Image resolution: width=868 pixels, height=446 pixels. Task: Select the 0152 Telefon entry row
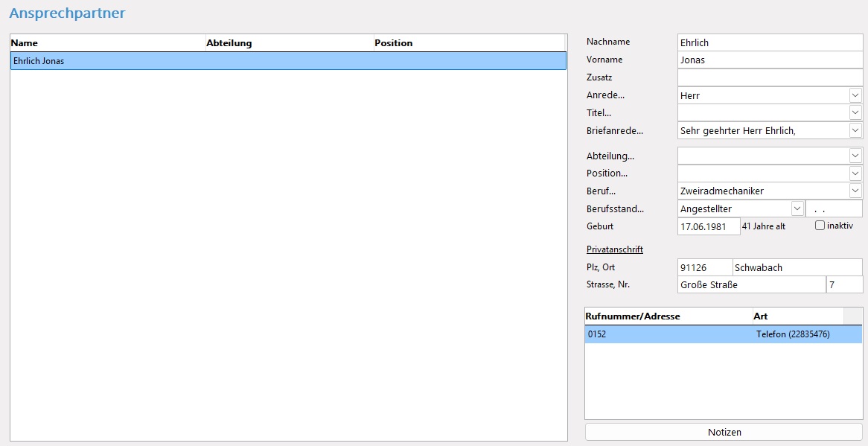pyautogui.click(x=722, y=334)
